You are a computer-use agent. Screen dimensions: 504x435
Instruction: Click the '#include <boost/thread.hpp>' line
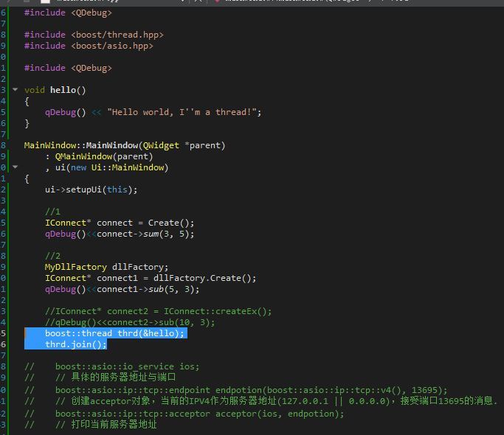(x=94, y=35)
